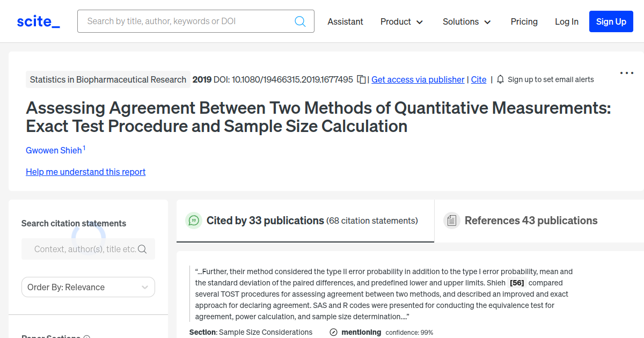
Task: Follow the Get access via publisher link
Action: tap(418, 79)
